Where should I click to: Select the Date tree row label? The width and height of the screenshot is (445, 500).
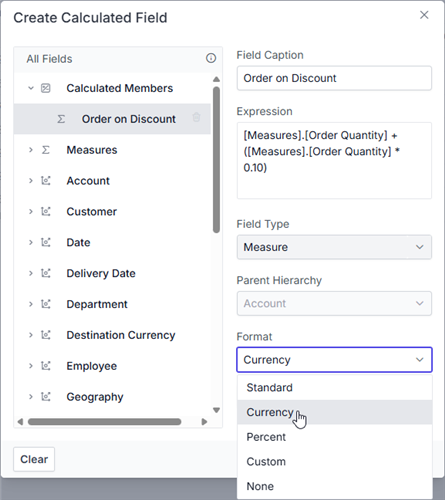[x=78, y=242]
